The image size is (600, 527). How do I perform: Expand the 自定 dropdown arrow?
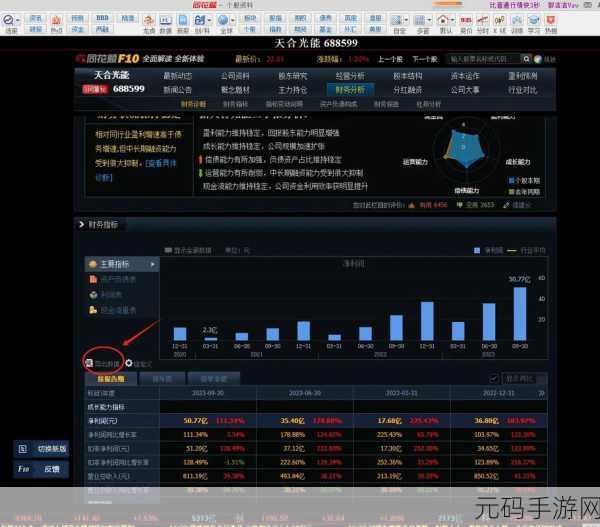[x=406, y=20]
